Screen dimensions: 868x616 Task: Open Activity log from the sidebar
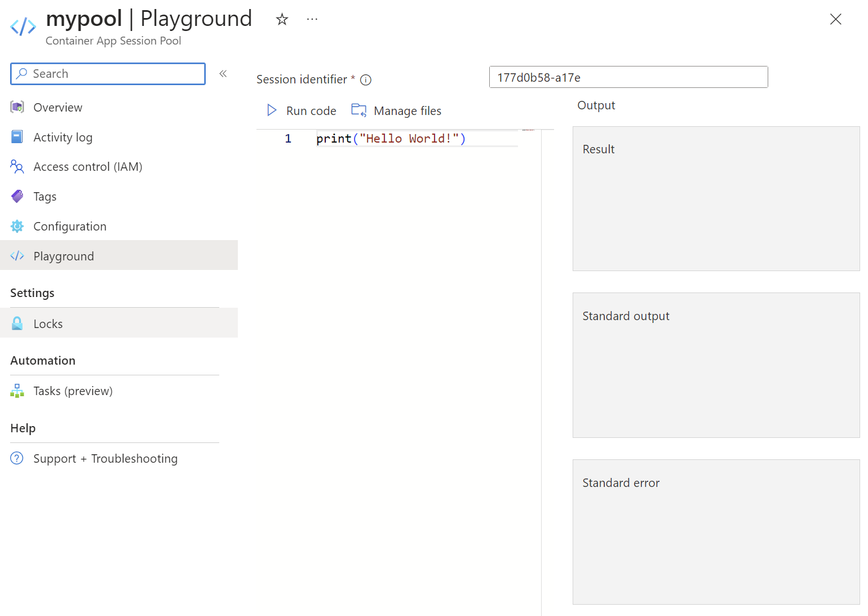coord(63,138)
